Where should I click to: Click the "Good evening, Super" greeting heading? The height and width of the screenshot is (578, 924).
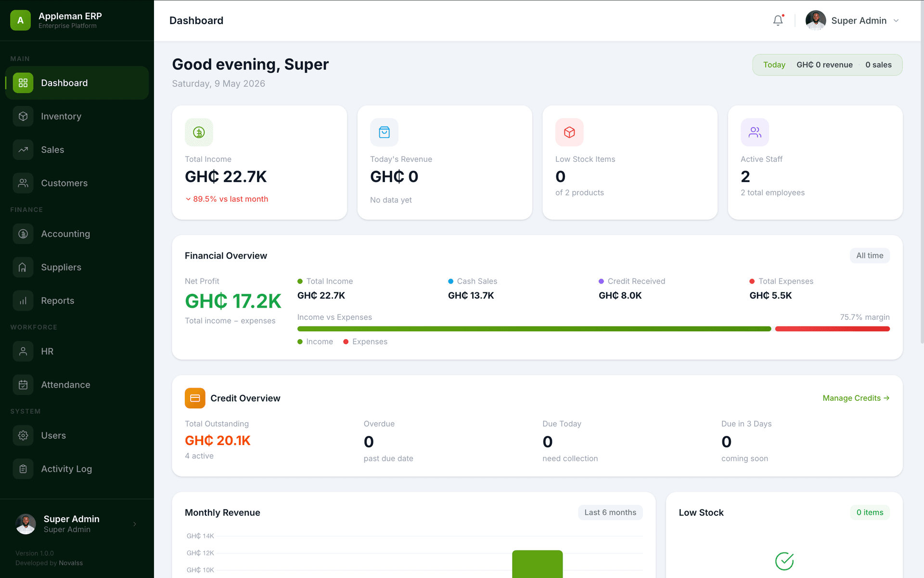[x=250, y=64]
